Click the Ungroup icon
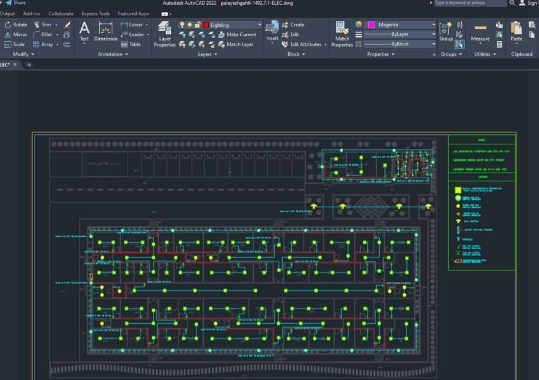The height and width of the screenshot is (380, 539). 460,25
